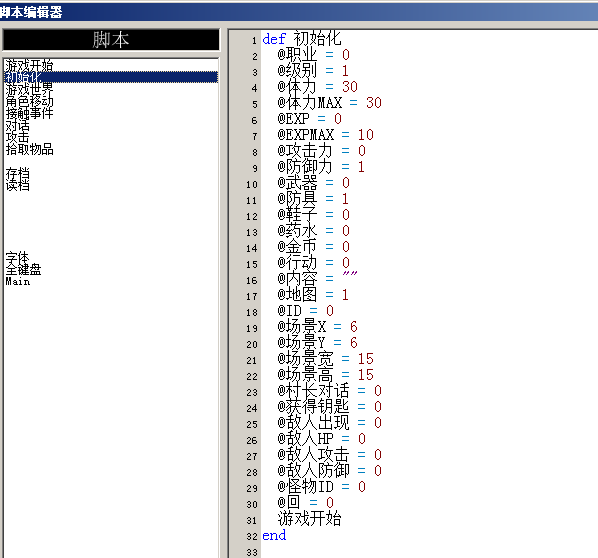Click the 脚本 panel header
This screenshot has height=558, width=598.
111,40
